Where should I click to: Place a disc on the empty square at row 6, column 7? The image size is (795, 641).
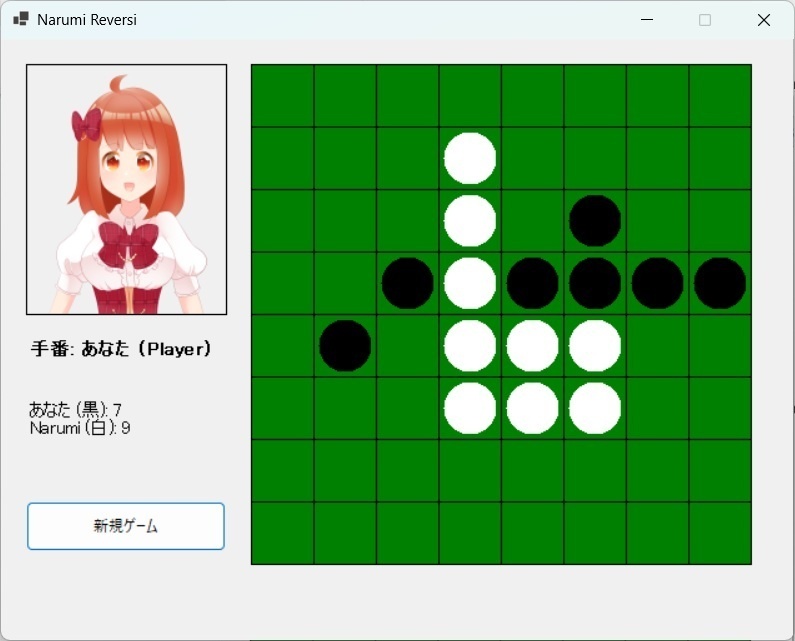pos(658,408)
